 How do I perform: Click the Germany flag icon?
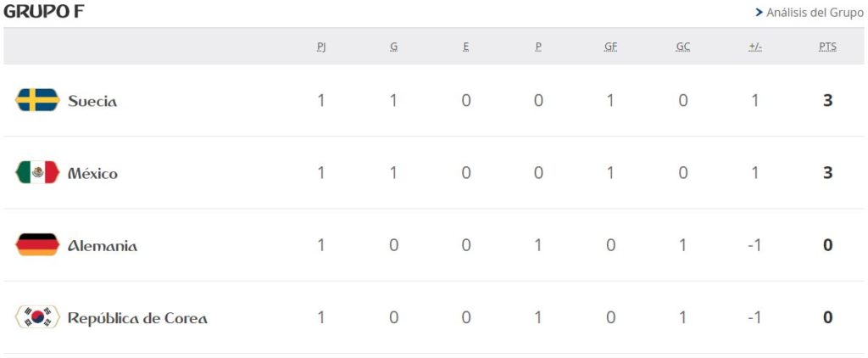[x=37, y=245]
